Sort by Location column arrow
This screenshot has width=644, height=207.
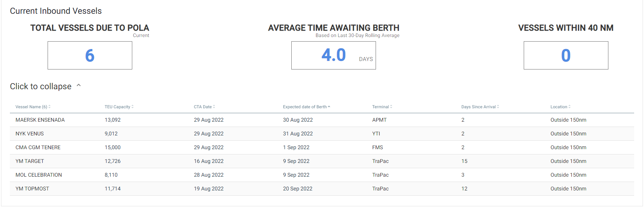570,107
